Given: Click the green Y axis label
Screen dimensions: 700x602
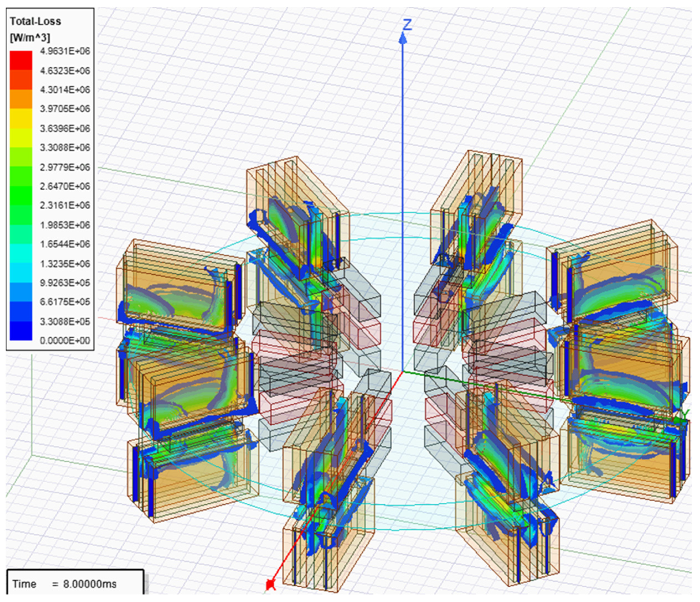Looking at the screenshot, I should click(x=685, y=413).
